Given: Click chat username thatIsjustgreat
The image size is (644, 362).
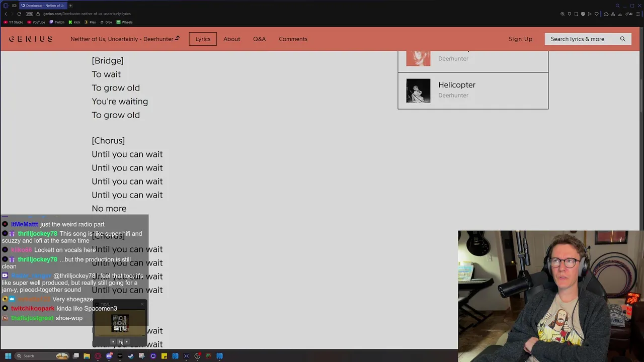Looking at the screenshot, I should pos(32,318).
